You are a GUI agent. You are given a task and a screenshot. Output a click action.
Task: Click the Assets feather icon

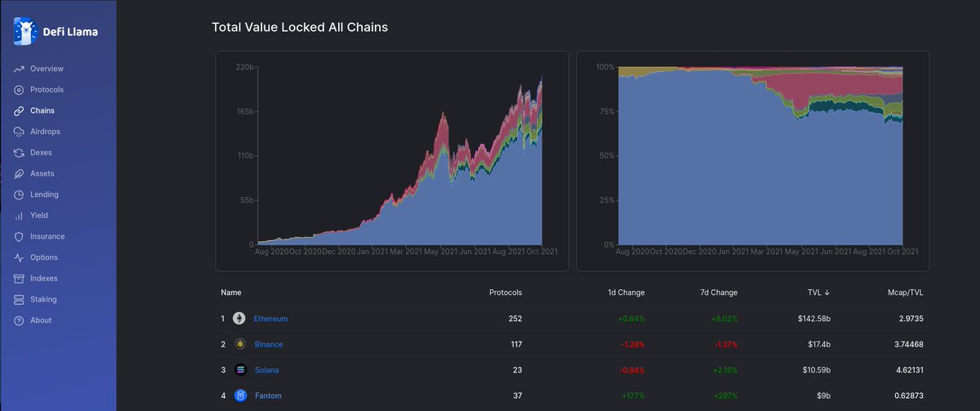click(x=19, y=173)
